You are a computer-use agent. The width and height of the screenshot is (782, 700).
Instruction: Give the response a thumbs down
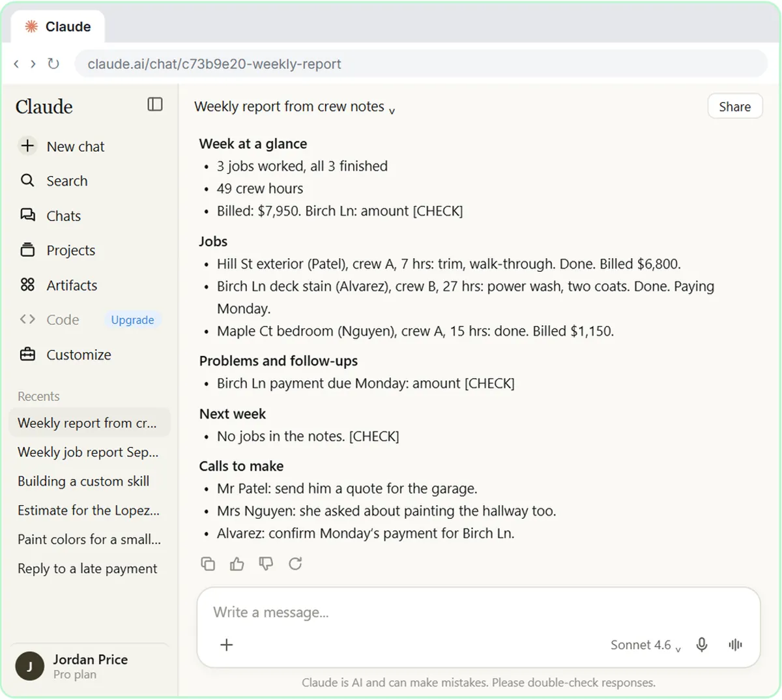tap(266, 564)
